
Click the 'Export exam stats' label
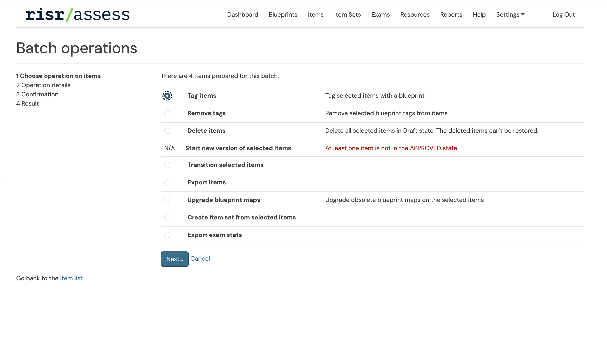(x=214, y=235)
